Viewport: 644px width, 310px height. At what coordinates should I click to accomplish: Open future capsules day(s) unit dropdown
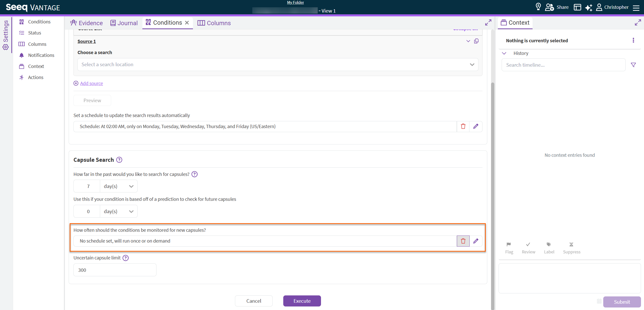point(118,211)
